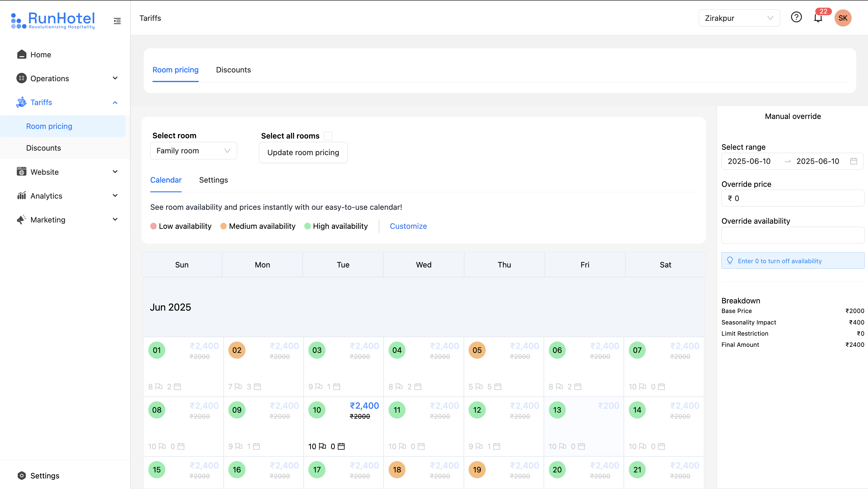Click the Website globe icon
The height and width of the screenshot is (489, 868).
pos(21,172)
